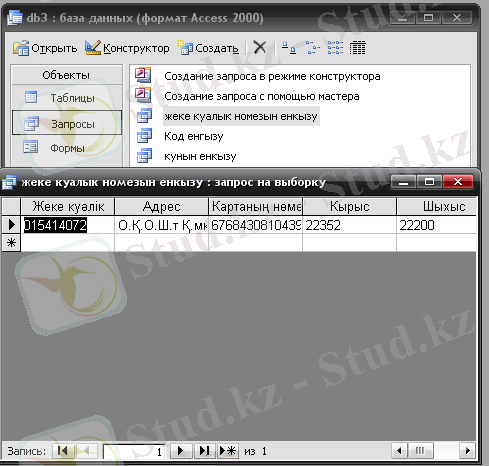The width and height of the screenshot is (489, 466).
Task: Click the Создать new object button
Action: click(x=208, y=48)
